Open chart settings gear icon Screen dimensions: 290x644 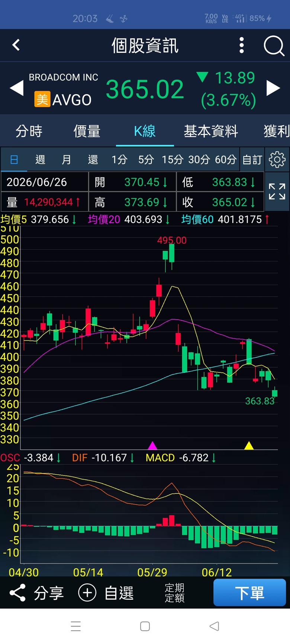click(x=277, y=159)
